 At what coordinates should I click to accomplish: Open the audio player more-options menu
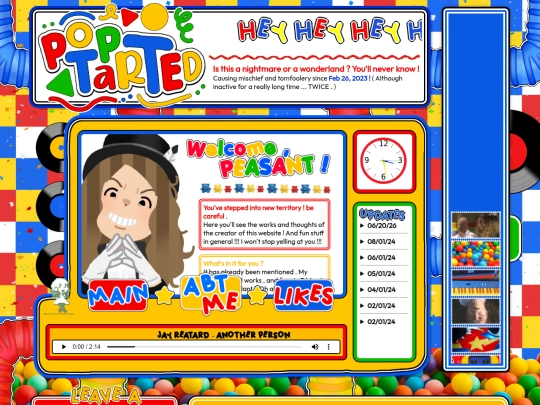pyautogui.click(x=329, y=346)
